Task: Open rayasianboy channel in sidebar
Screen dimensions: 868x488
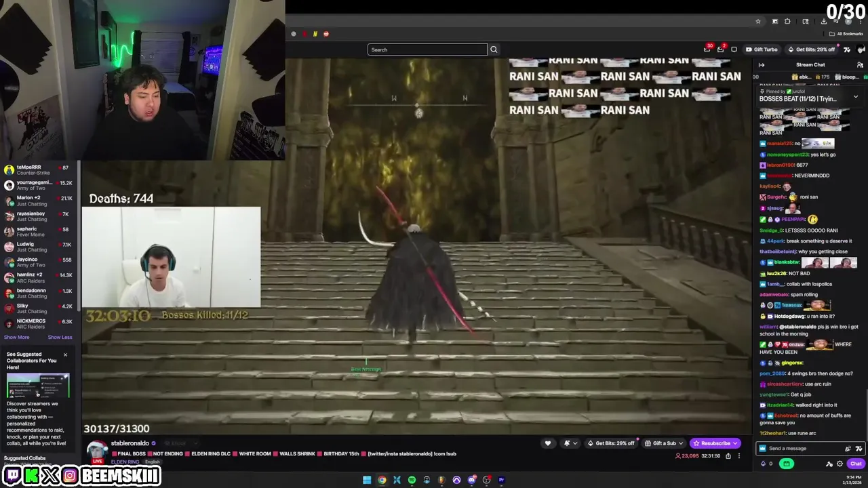Action: [x=37, y=216]
